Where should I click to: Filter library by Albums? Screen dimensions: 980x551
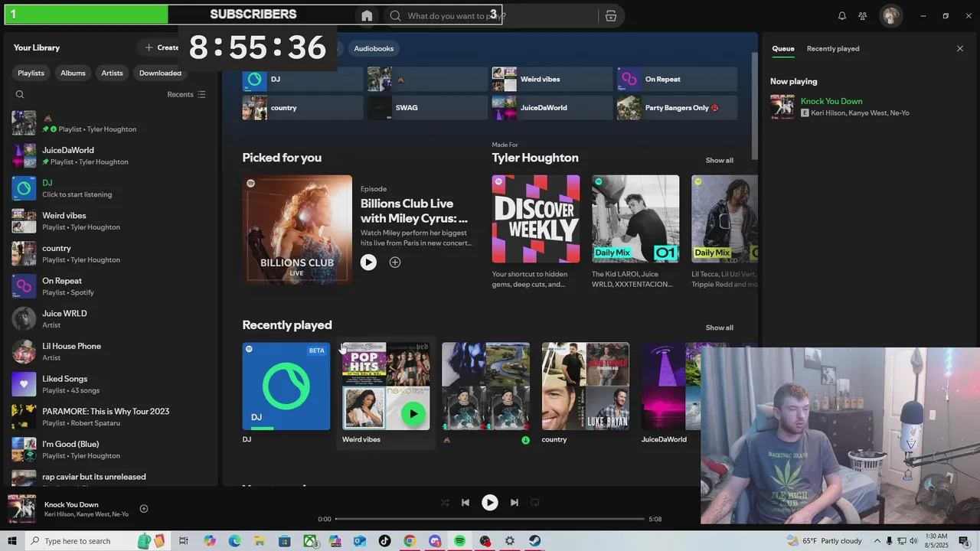[x=73, y=73]
